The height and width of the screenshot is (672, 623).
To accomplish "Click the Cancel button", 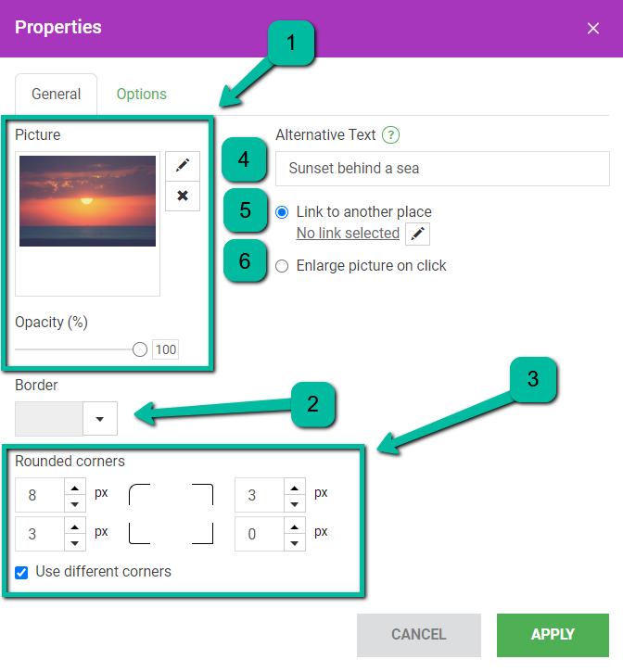I will 419,635.
